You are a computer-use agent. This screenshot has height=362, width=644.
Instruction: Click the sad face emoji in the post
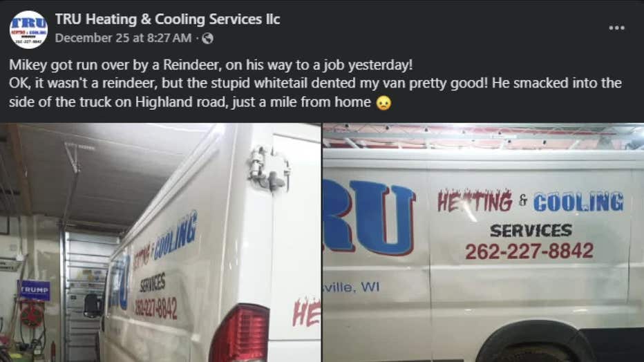pos(383,103)
